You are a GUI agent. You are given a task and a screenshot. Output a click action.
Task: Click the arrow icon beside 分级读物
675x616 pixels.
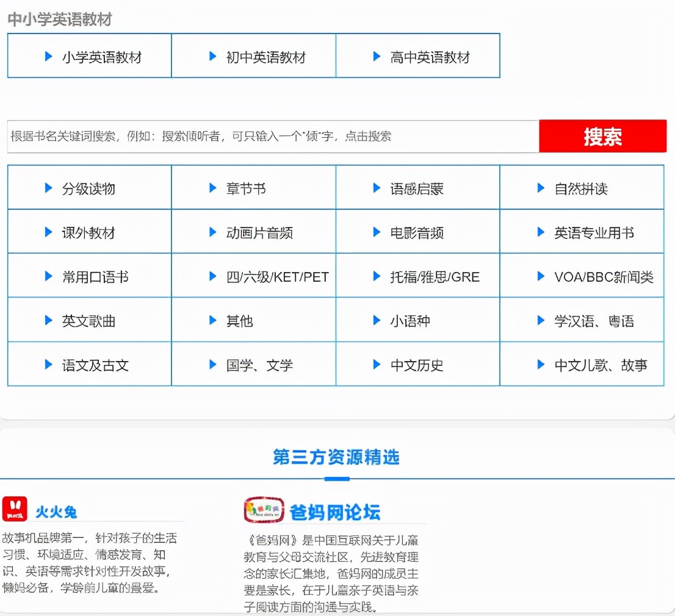coord(49,188)
